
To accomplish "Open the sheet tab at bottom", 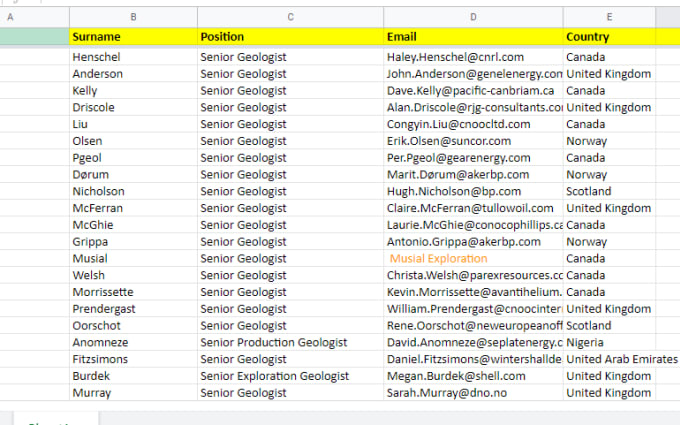I will [x=56, y=420].
